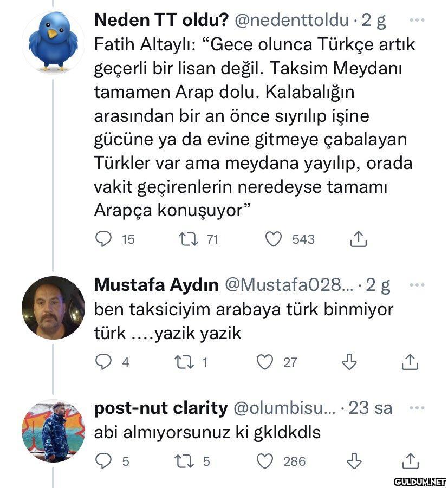Share the Neden TT oldu? tweet
The width and height of the screenshot is (448, 488).
pyautogui.click(x=358, y=239)
